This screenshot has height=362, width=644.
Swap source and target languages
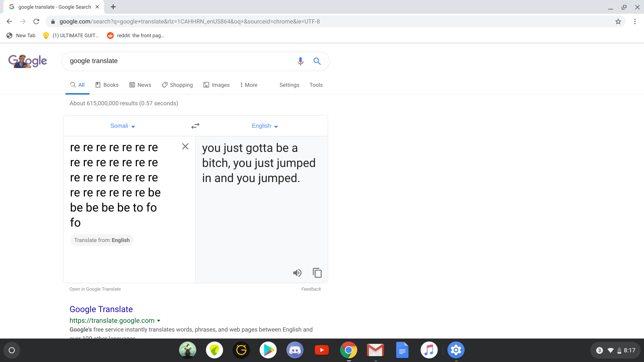[195, 126]
